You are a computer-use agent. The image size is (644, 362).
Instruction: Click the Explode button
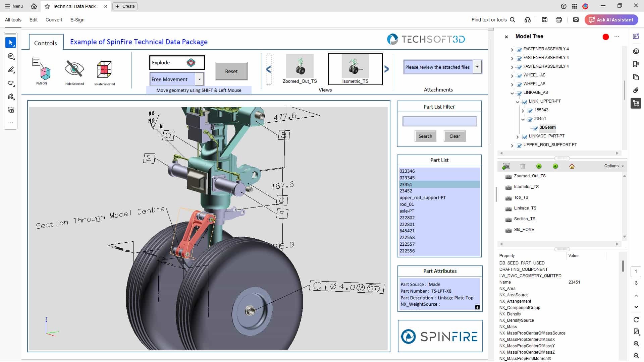(x=177, y=63)
